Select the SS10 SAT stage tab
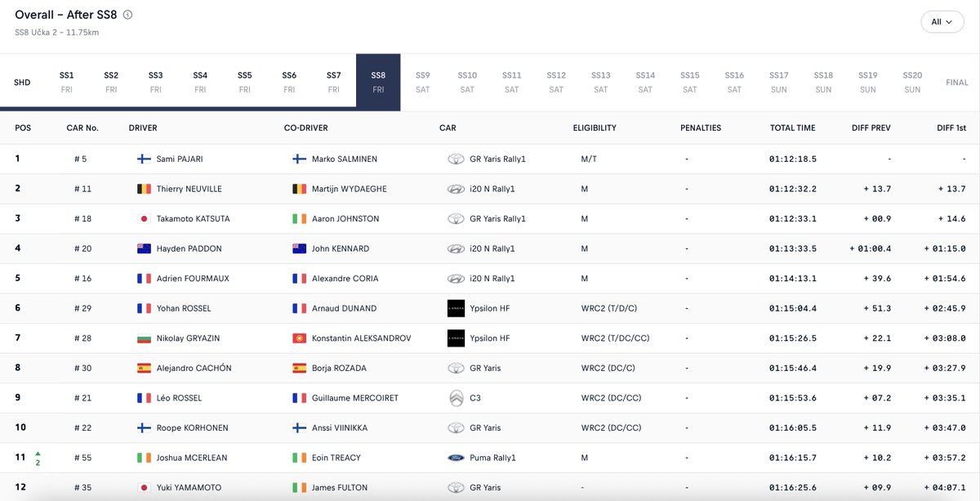The width and height of the screenshot is (980, 501). pos(467,83)
